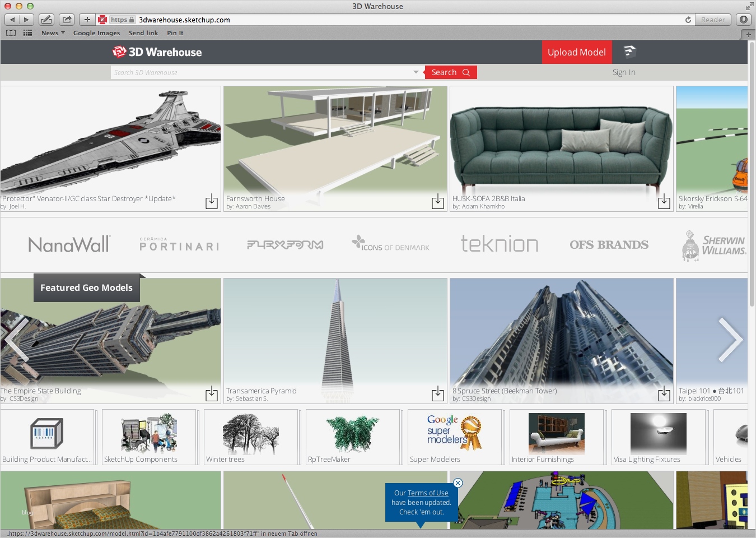Open Safari downloads icon next to Reader
This screenshot has width=756, height=538.
click(744, 20)
